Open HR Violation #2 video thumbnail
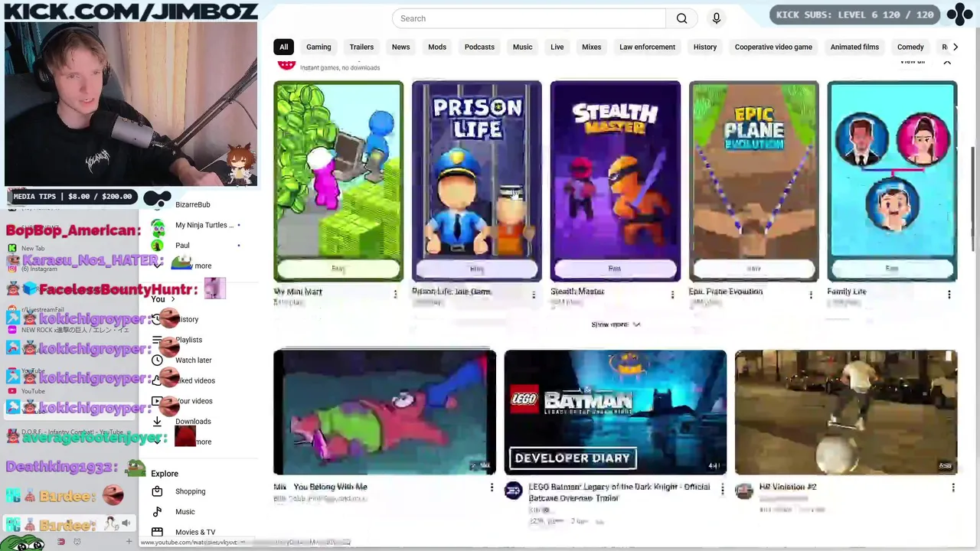980x551 pixels. click(x=846, y=412)
